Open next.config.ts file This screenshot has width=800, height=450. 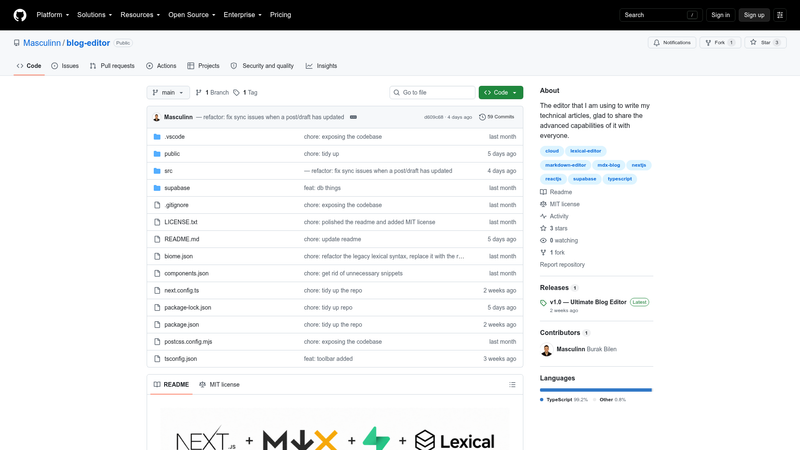182,290
